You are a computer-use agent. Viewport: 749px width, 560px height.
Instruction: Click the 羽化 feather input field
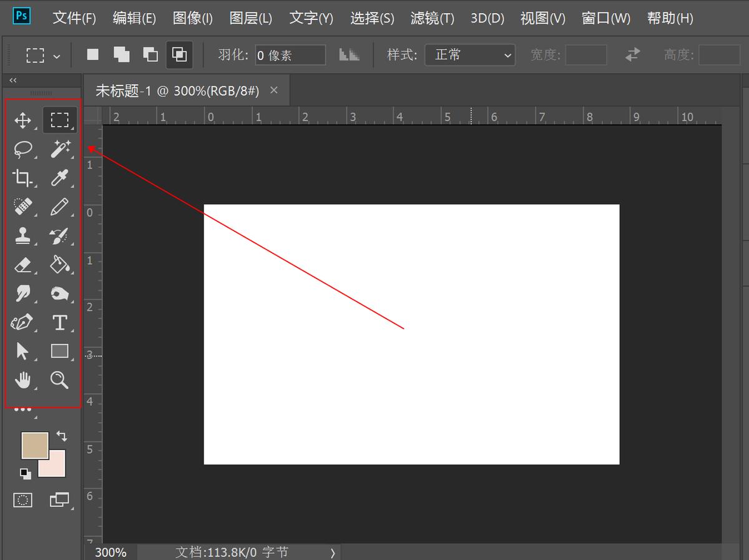click(x=290, y=55)
